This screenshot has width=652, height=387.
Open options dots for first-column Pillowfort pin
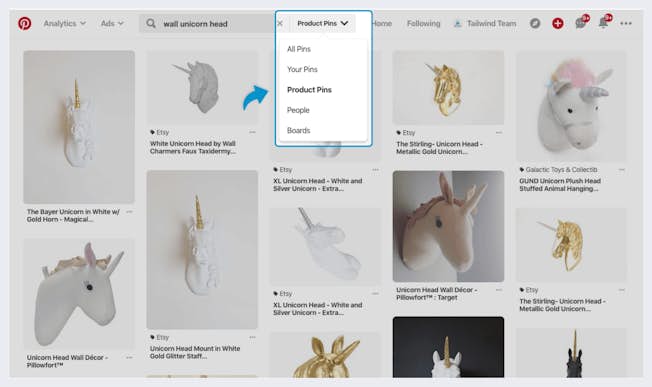click(x=129, y=357)
